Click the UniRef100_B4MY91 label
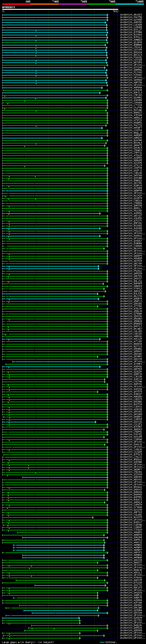This screenshot has height=644, width=146. pos(131,384)
